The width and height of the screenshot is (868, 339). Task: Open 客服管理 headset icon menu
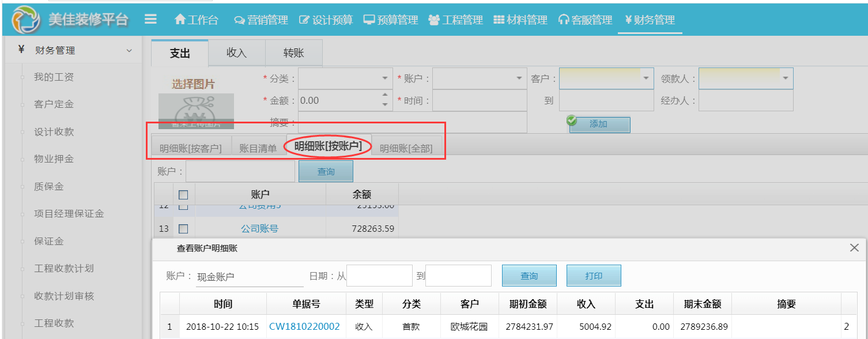(x=563, y=20)
